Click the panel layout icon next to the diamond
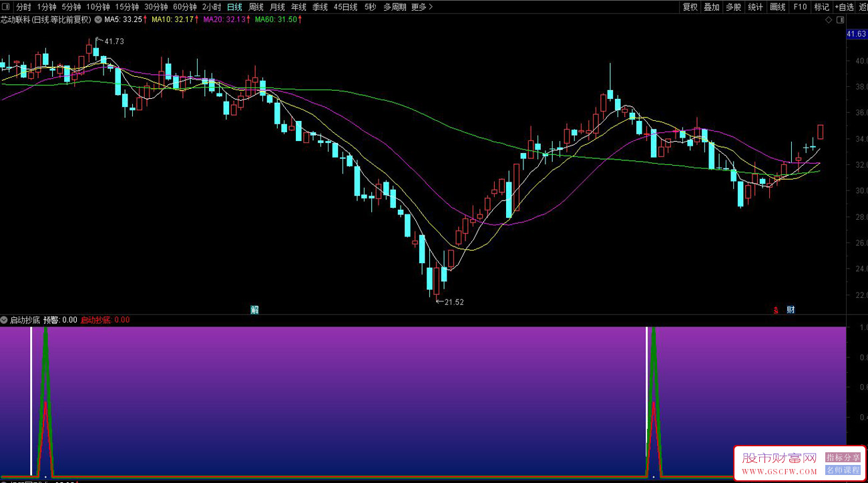 [839, 20]
